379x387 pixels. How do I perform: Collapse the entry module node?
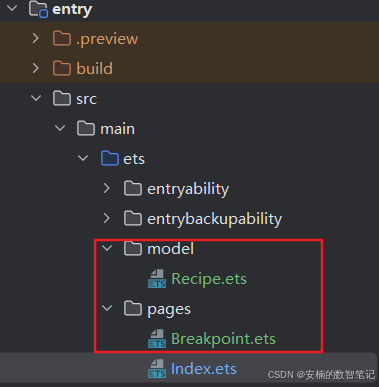12,8
